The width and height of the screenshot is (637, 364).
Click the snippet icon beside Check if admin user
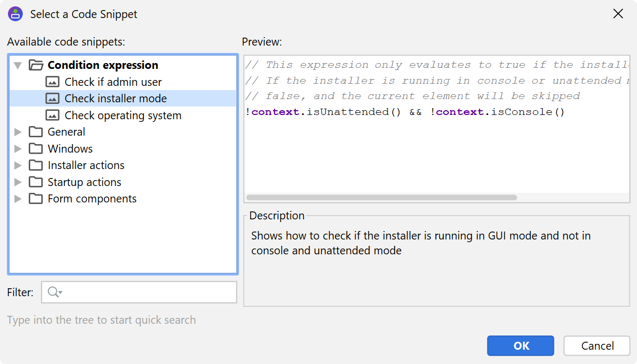52,82
